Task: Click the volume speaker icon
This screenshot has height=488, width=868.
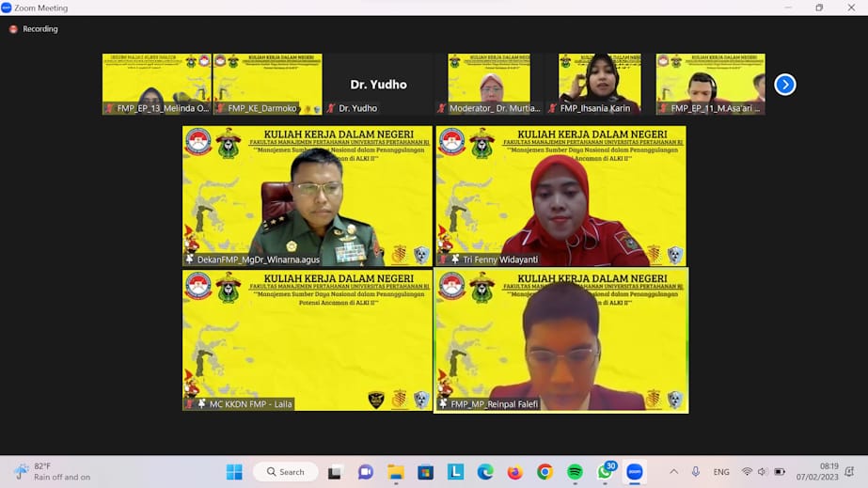Action: click(x=763, y=472)
